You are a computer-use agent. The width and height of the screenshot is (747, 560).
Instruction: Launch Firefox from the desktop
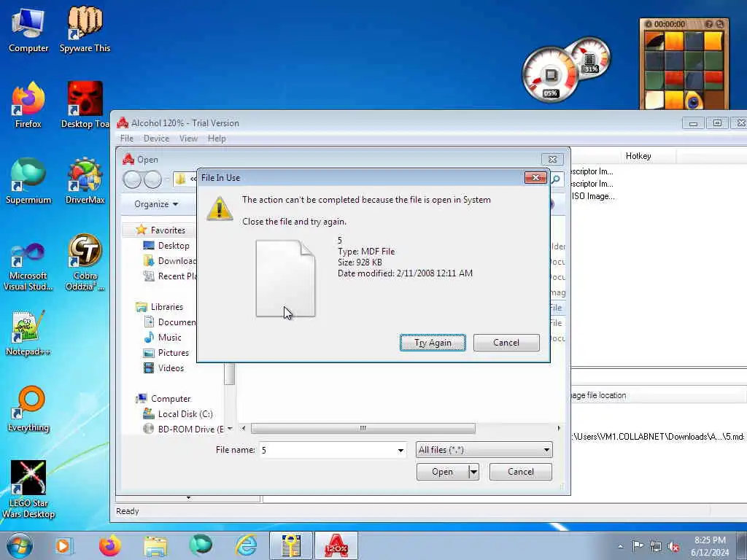28,105
